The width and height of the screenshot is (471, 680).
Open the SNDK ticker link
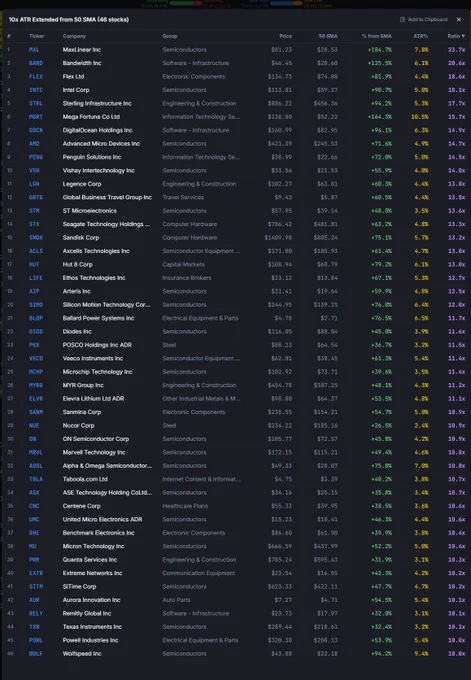point(36,238)
